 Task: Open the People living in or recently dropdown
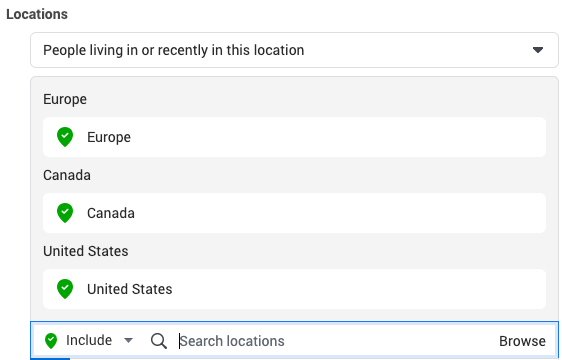pyautogui.click(x=294, y=50)
